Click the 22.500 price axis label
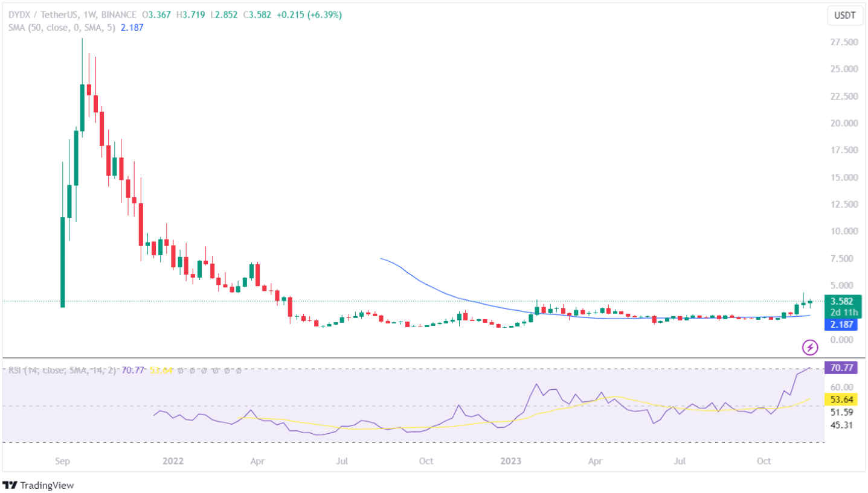The image size is (868, 493). click(x=843, y=96)
